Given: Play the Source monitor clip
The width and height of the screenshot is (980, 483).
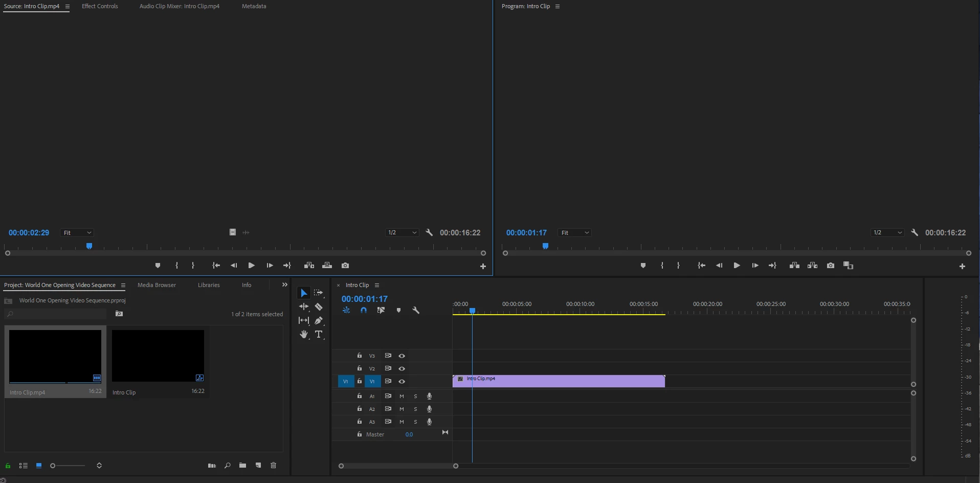Looking at the screenshot, I should pyautogui.click(x=251, y=266).
